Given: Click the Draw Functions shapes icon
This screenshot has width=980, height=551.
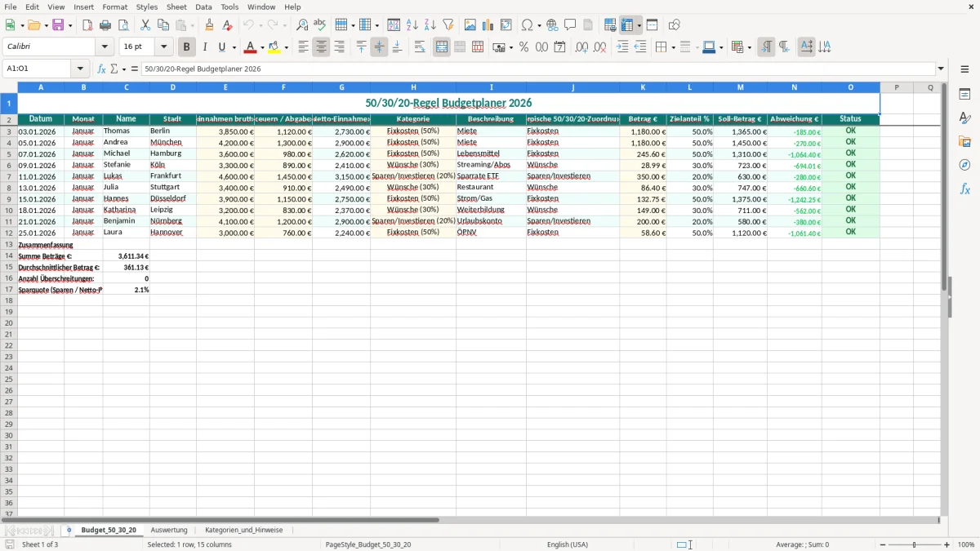Looking at the screenshot, I should (675, 25).
